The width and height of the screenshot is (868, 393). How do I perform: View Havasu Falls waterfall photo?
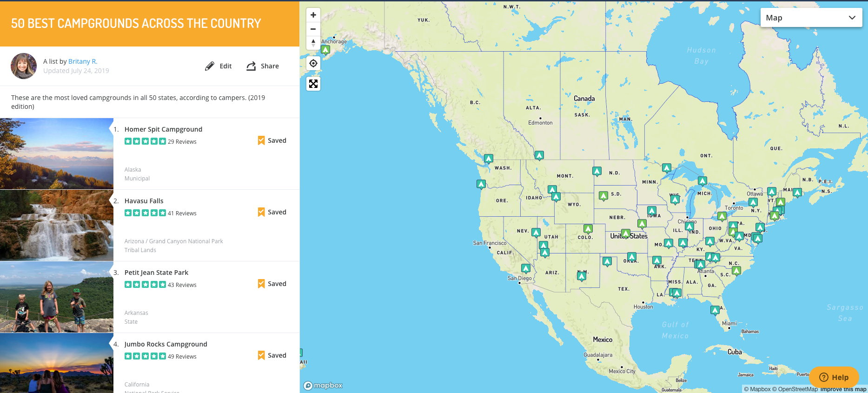[57, 225]
